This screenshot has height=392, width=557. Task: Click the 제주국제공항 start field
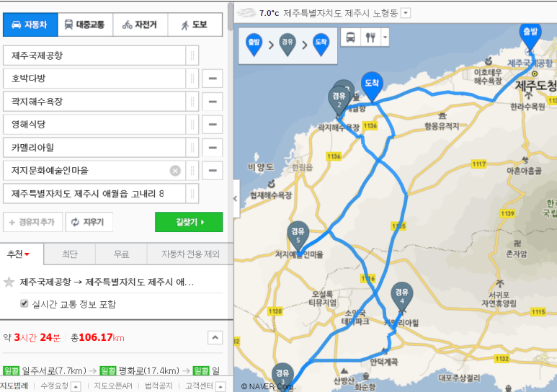pyautogui.click(x=94, y=55)
